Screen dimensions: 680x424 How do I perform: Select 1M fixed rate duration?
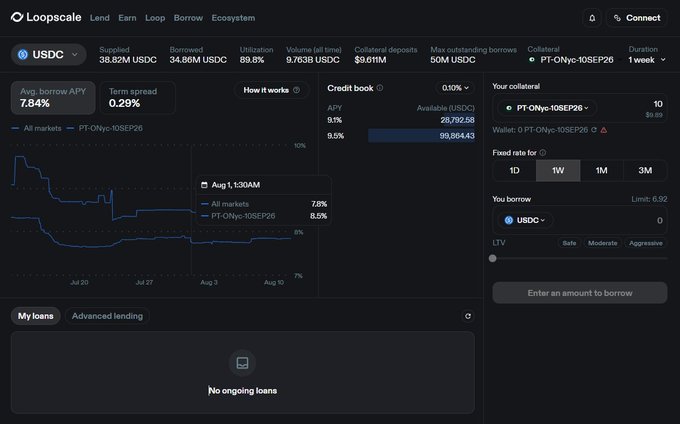point(602,170)
